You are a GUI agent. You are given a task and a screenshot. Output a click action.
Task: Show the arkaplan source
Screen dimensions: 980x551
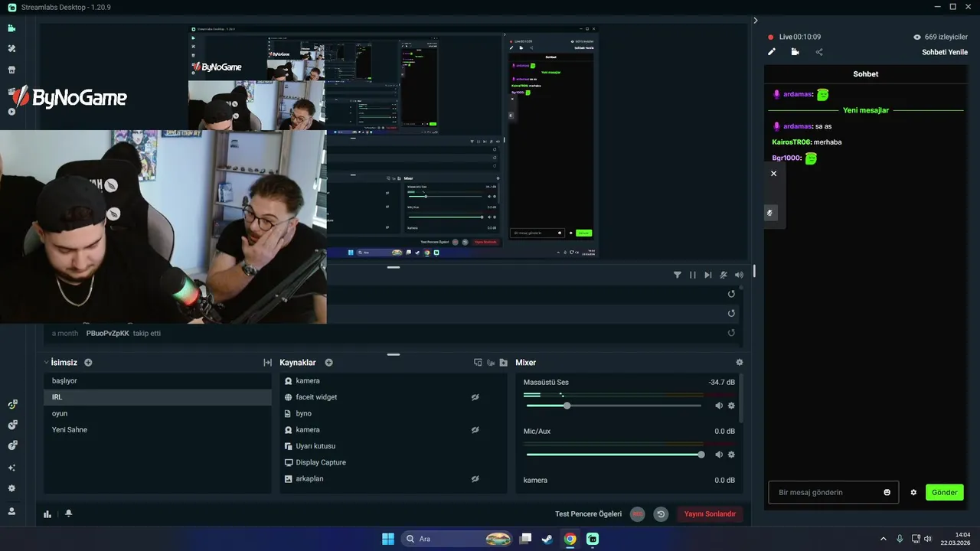coord(475,479)
